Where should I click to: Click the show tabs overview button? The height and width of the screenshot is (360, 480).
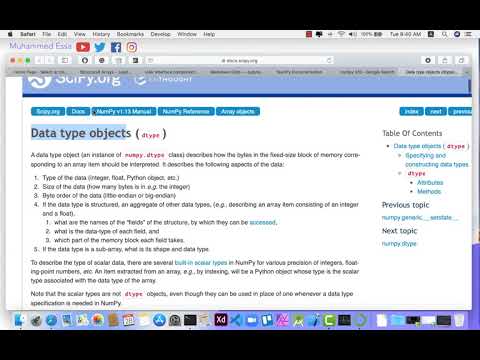click(x=461, y=60)
